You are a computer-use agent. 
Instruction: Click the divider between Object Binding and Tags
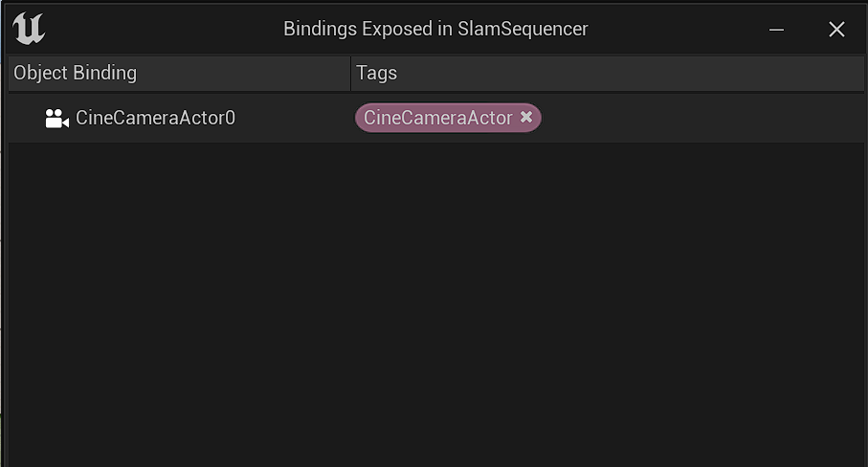[350, 73]
